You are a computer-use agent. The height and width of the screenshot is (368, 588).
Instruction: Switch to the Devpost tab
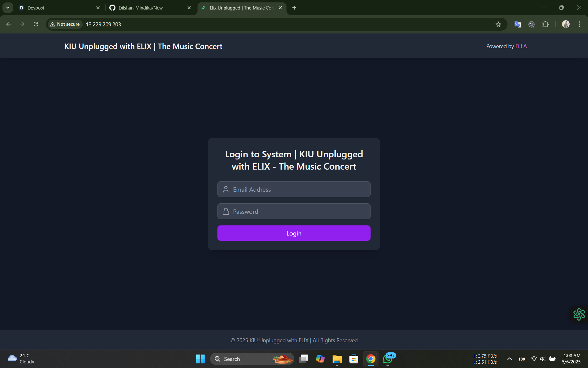click(x=55, y=8)
